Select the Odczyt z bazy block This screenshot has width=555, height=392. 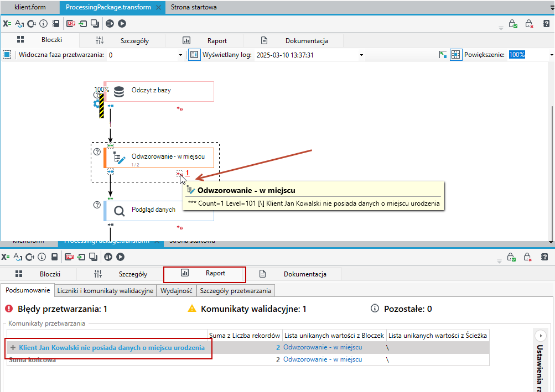[x=159, y=91]
